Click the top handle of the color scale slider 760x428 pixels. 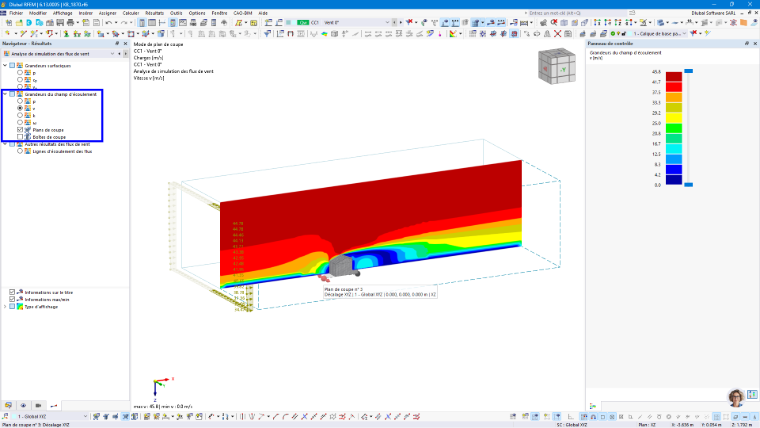coord(688,71)
